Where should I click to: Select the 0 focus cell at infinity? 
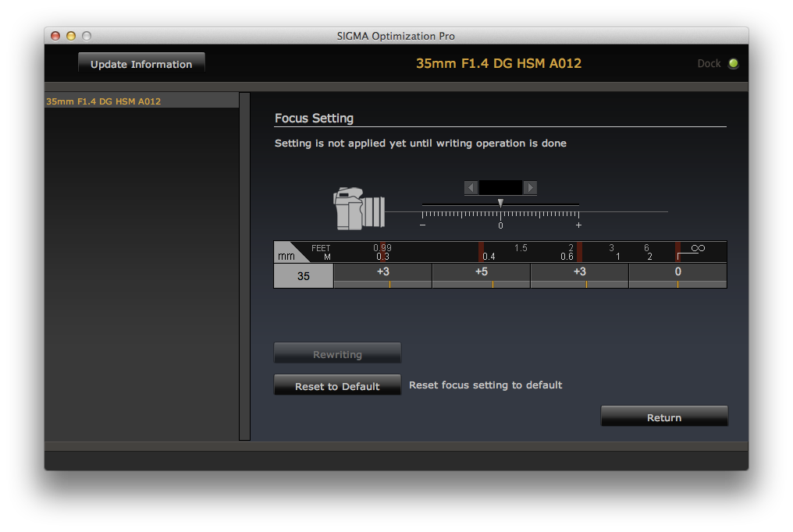pos(677,276)
